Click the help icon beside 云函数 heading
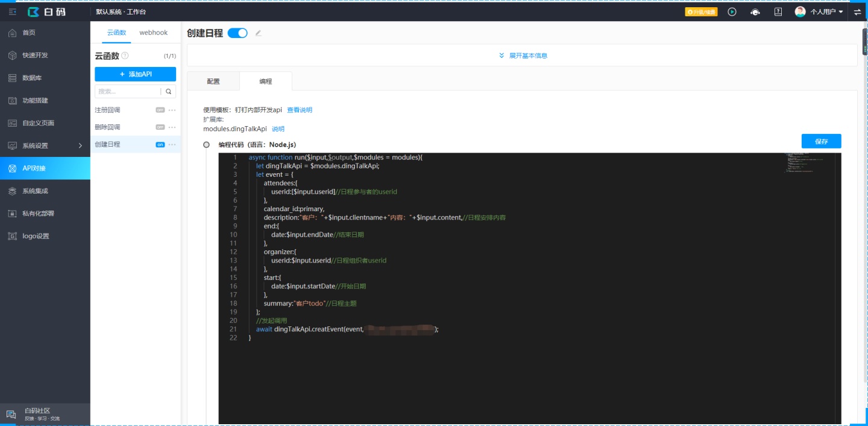868x426 pixels. 125,56
